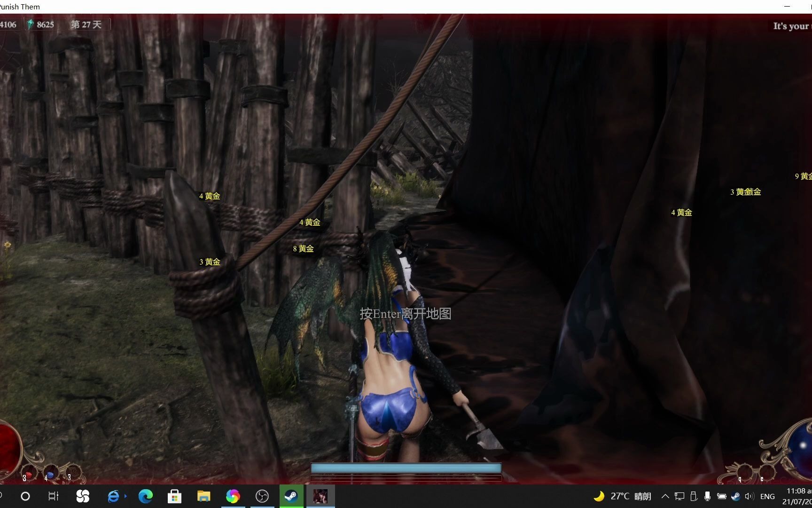The image size is (812, 508).
Task: Minimize the Punish Them window
Action: click(x=787, y=7)
